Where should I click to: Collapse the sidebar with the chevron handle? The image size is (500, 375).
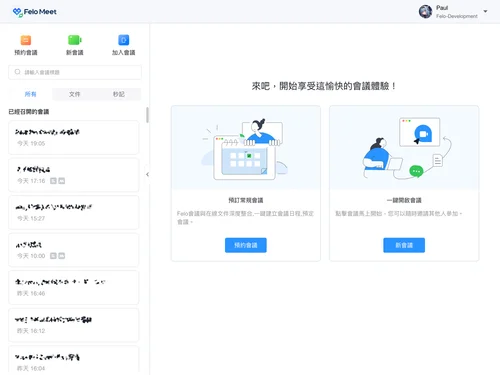point(147,174)
